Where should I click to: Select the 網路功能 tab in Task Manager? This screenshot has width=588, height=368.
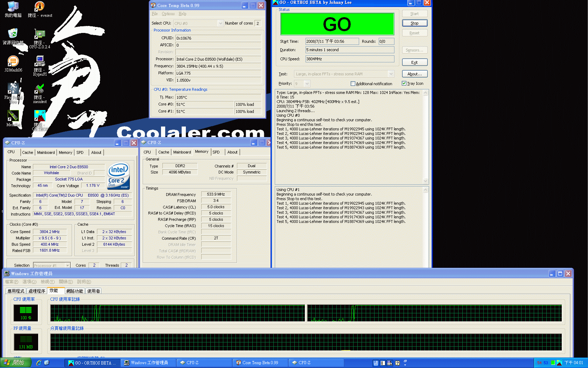pyautogui.click(x=75, y=291)
